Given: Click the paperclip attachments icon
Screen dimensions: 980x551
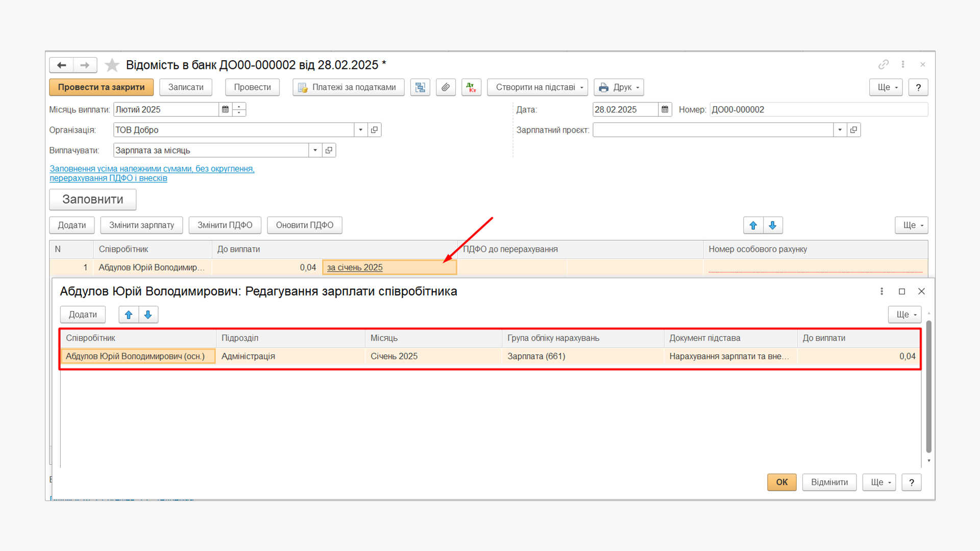Looking at the screenshot, I should point(446,87).
